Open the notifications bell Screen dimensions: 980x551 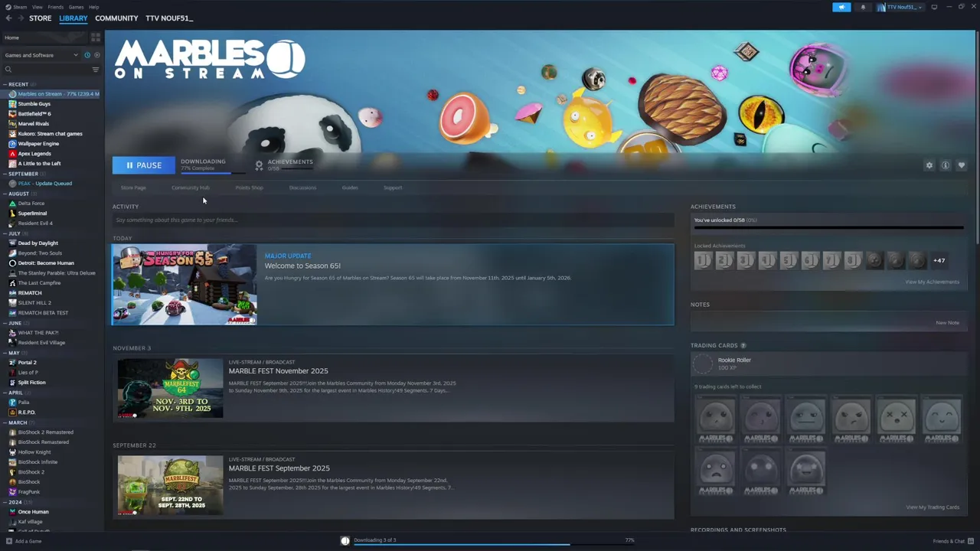coord(863,7)
